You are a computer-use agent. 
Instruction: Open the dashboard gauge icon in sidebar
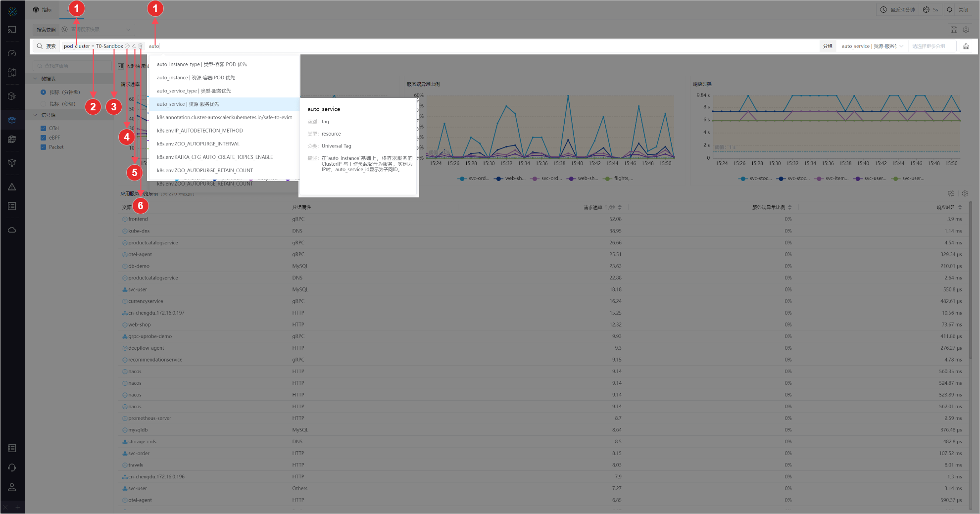12,53
